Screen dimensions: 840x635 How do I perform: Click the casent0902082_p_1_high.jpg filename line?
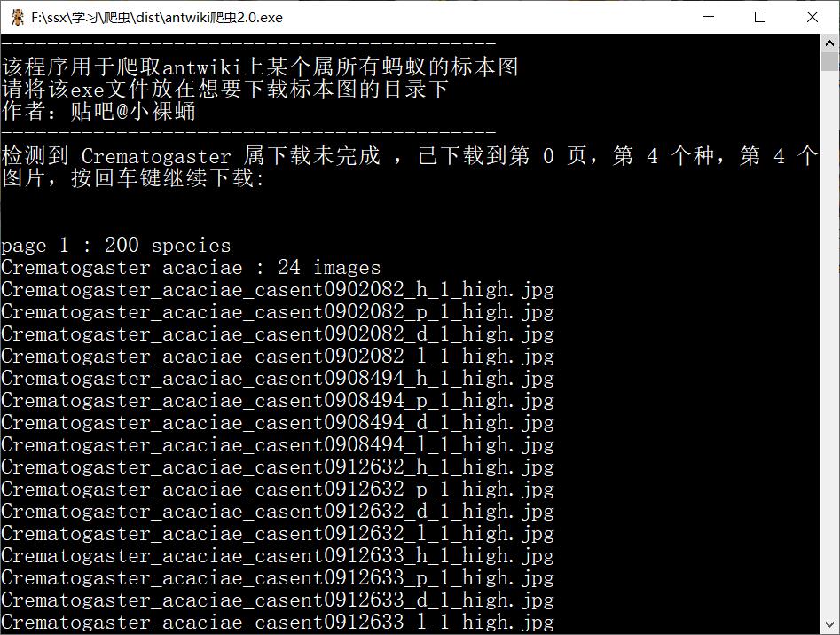278,311
